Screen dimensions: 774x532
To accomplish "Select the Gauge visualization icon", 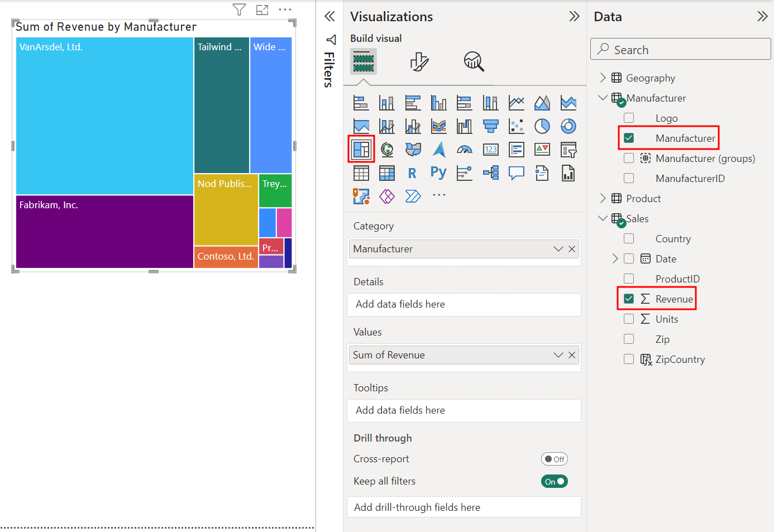I will click(465, 150).
